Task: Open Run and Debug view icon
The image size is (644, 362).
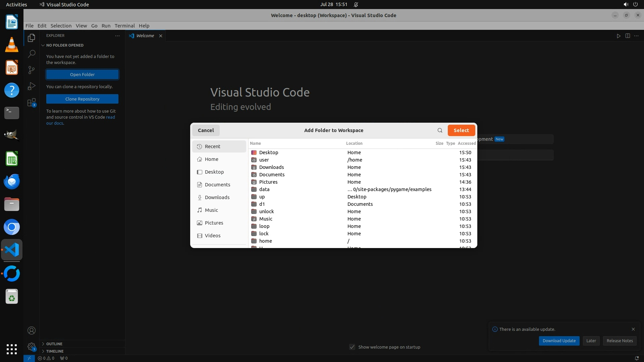Action: (x=32, y=86)
